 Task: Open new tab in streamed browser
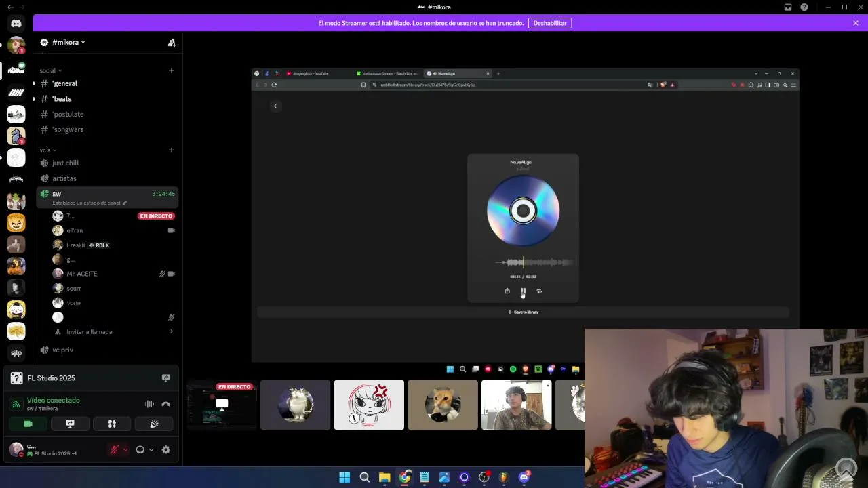coord(498,73)
